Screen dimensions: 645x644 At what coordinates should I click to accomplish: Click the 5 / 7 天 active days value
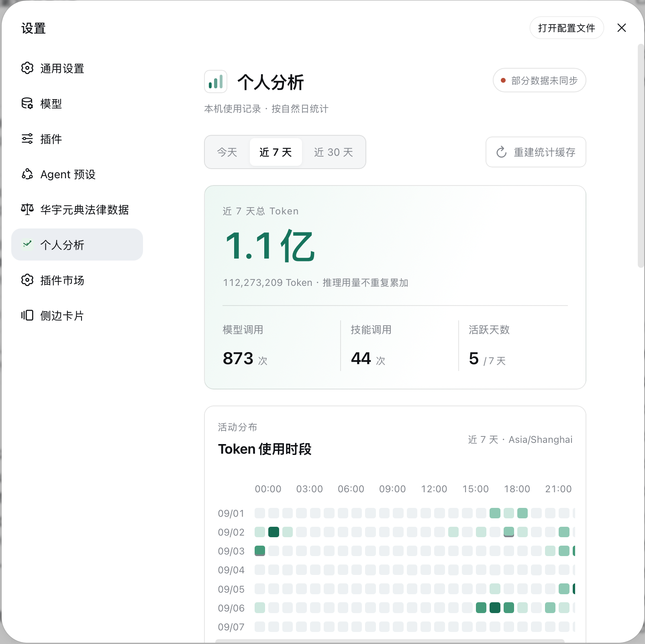coord(487,359)
